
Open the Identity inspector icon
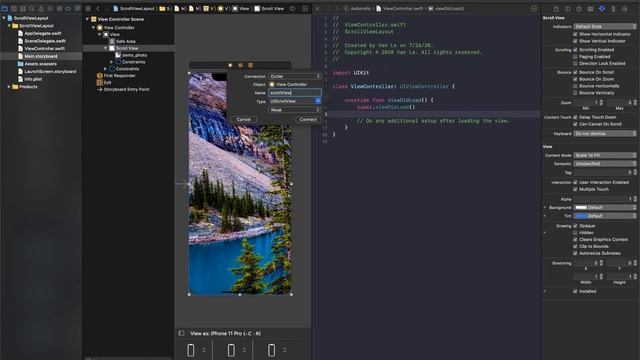590,9
